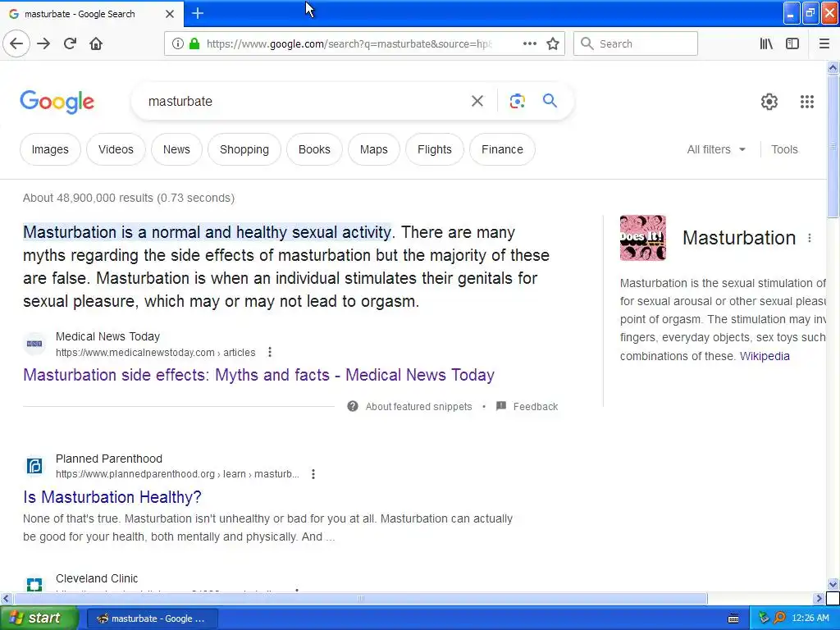The width and height of the screenshot is (840, 630).
Task: Open the Windows Start menu
Action: [x=39, y=618]
